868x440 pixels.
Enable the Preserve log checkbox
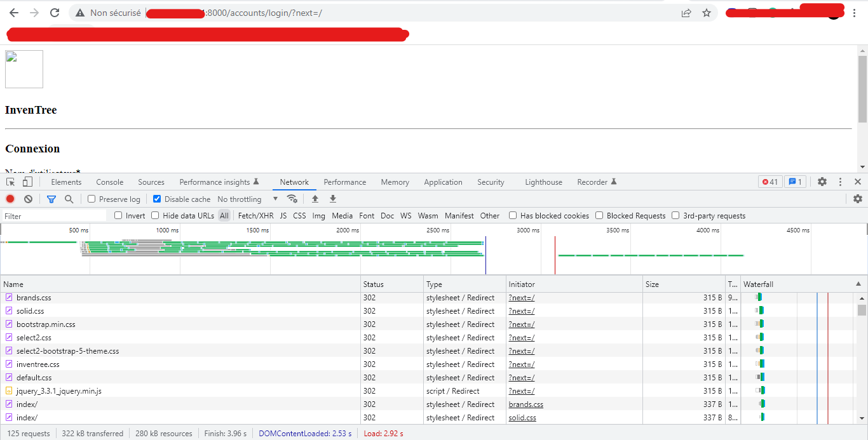(x=92, y=199)
